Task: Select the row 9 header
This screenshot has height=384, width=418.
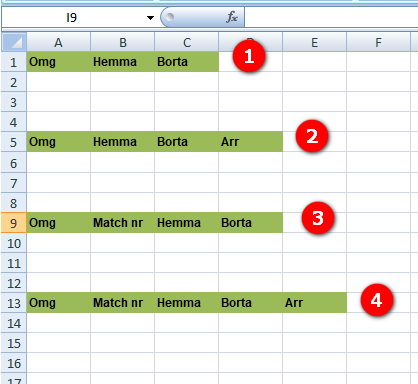Action: tap(14, 223)
